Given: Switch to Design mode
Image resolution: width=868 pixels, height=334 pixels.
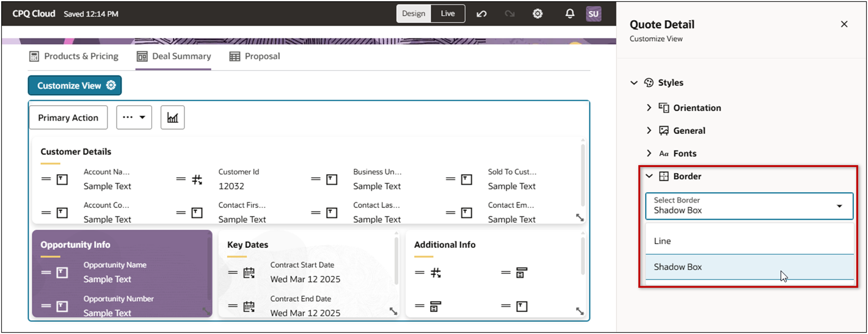Looking at the screenshot, I should [414, 13].
